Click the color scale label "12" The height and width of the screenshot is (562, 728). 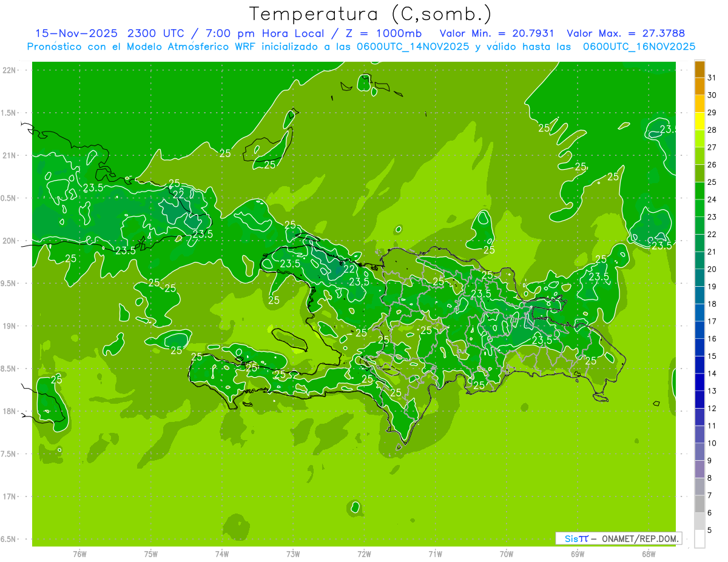point(712,409)
